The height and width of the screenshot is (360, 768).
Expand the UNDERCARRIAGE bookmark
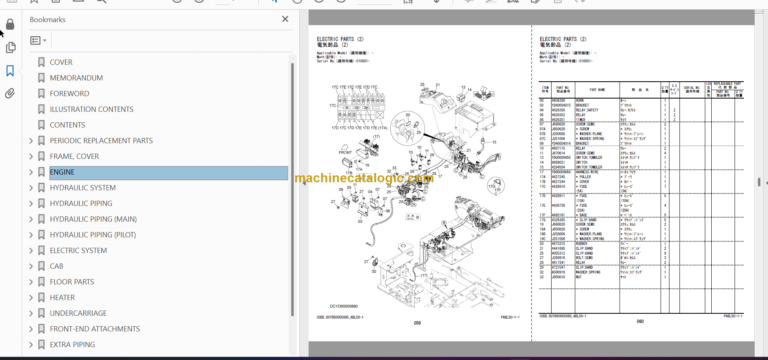click(x=31, y=313)
